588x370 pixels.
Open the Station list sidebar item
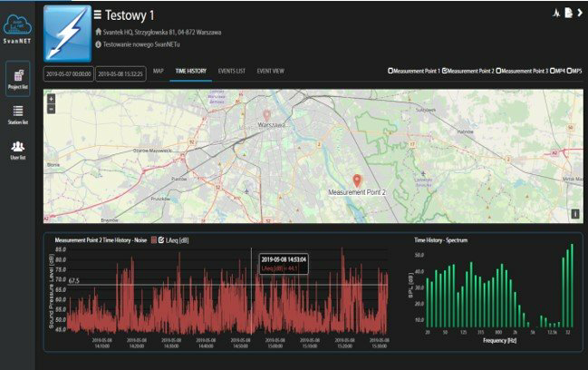(17, 115)
